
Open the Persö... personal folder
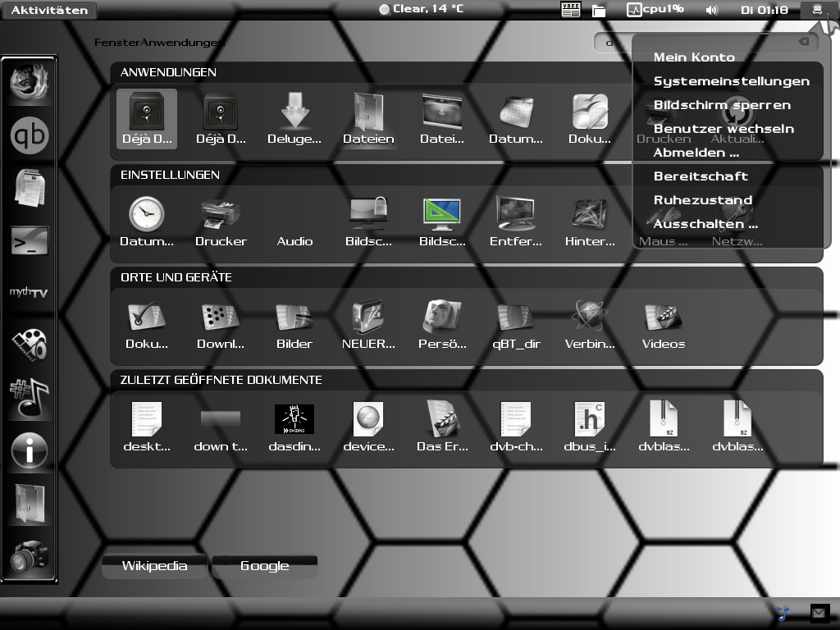pyautogui.click(x=442, y=324)
